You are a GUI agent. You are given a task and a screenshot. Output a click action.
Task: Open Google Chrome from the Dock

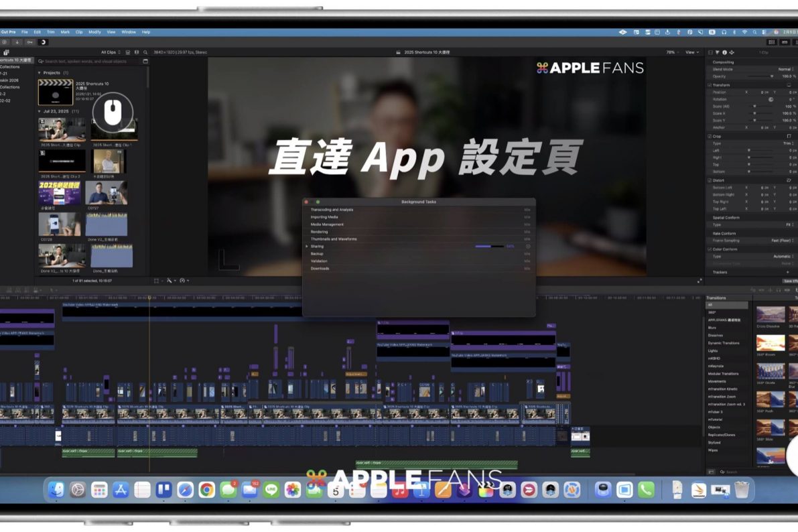206,490
